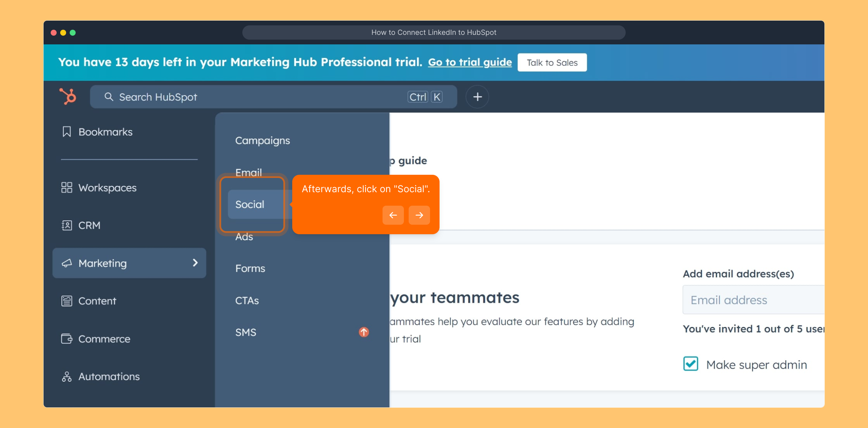
Task: Click the Commerce wallet icon
Action: coord(67,339)
